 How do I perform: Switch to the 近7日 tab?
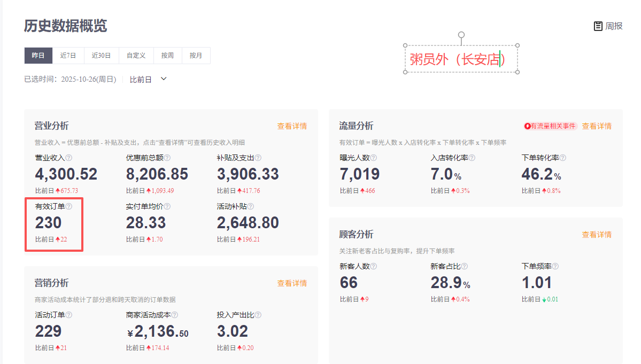click(68, 56)
